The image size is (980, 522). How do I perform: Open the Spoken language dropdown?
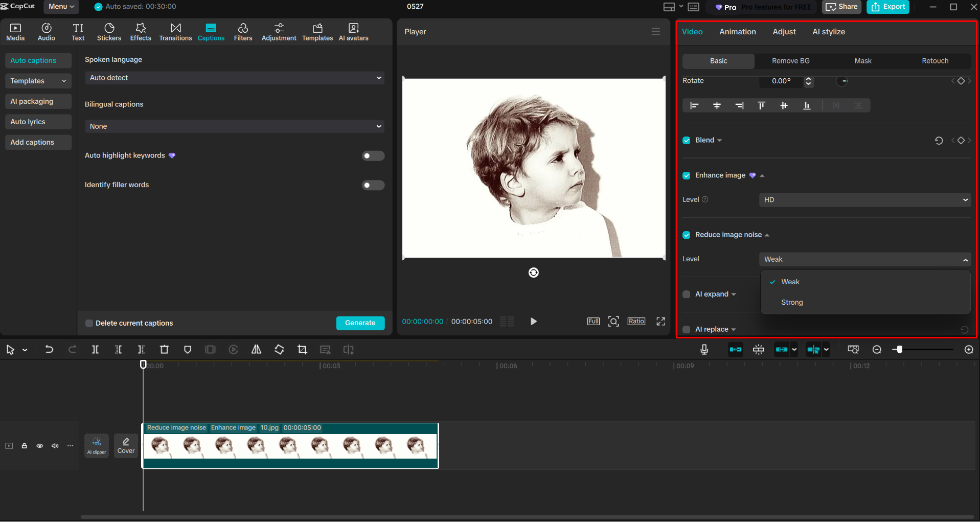pos(234,78)
